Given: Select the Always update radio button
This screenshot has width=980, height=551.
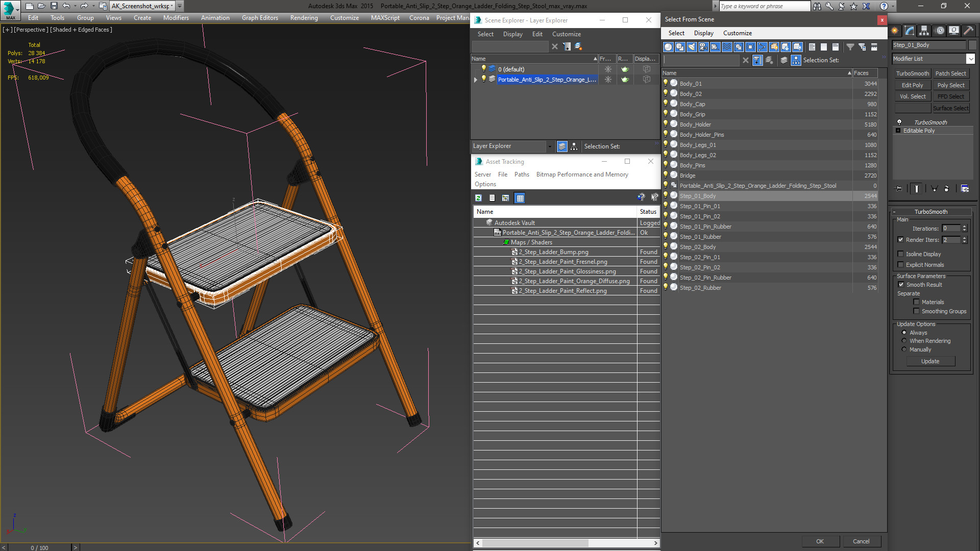Looking at the screenshot, I should (904, 333).
